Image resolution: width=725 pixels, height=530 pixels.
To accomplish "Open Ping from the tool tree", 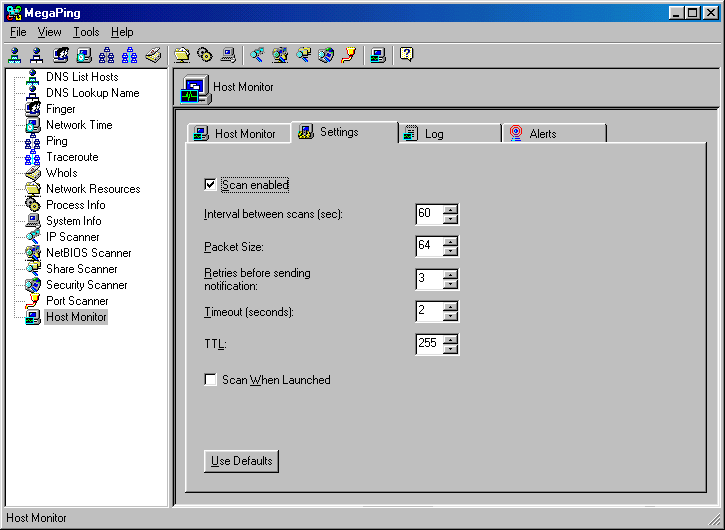I will pos(57,141).
